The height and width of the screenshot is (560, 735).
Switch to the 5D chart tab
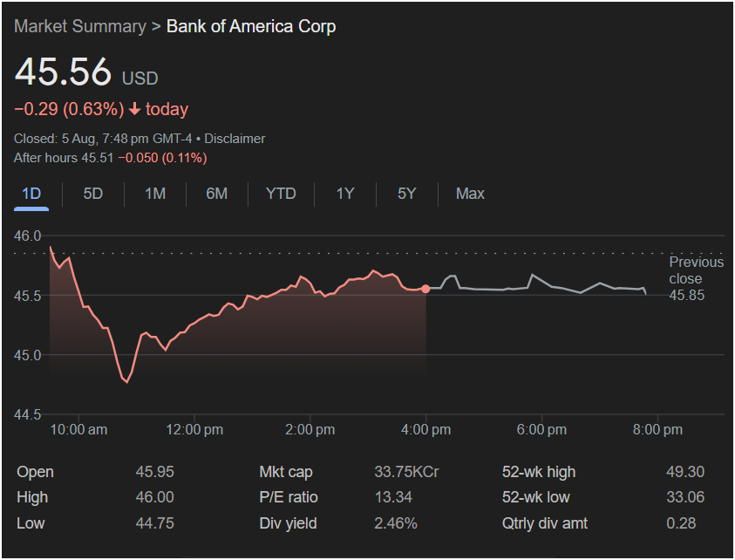pos(92,194)
